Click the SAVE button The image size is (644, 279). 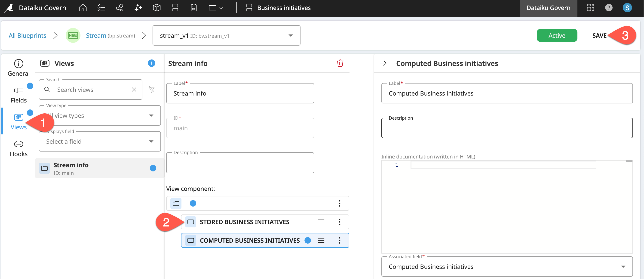coord(599,35)
